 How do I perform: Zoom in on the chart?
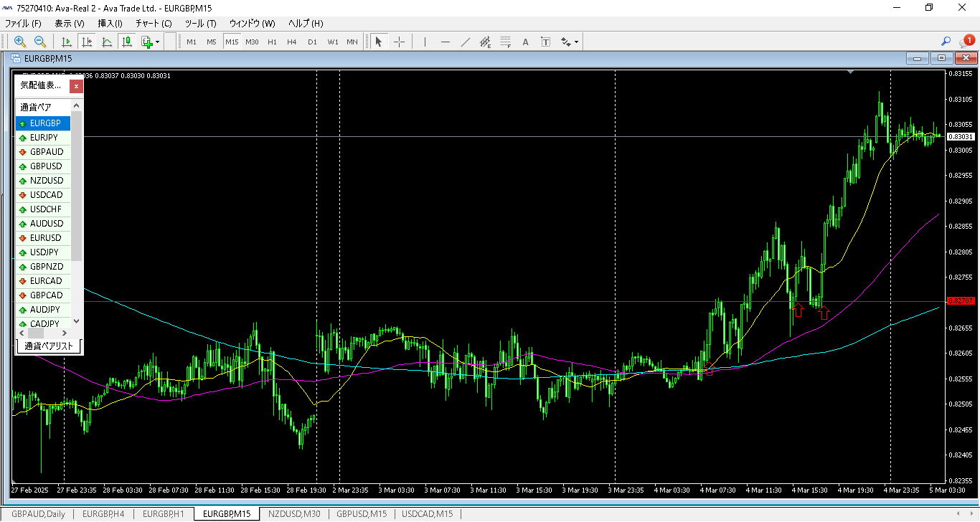tap(20, 42)
